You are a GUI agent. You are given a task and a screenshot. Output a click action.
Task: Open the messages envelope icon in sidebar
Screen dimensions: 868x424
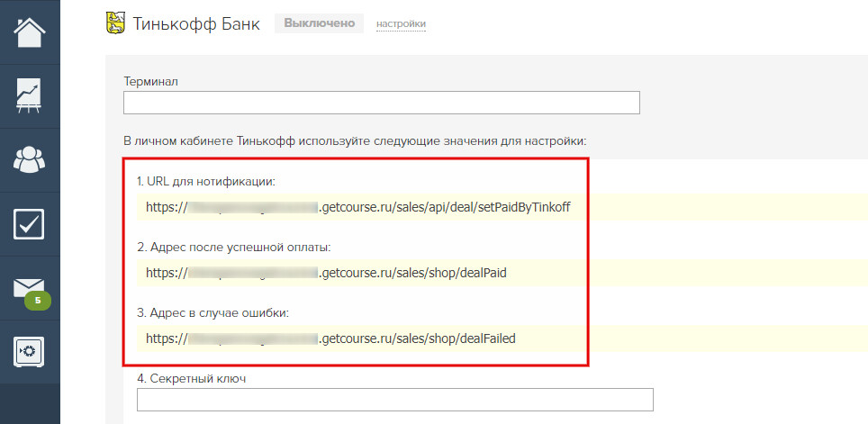click(x=30, y=287)
